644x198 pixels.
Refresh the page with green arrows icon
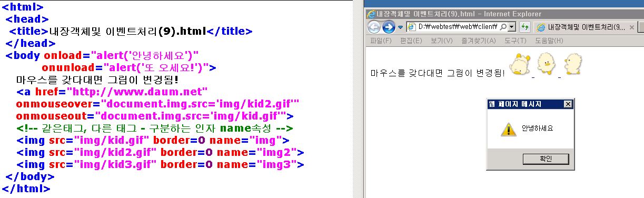tap(524, 27)
